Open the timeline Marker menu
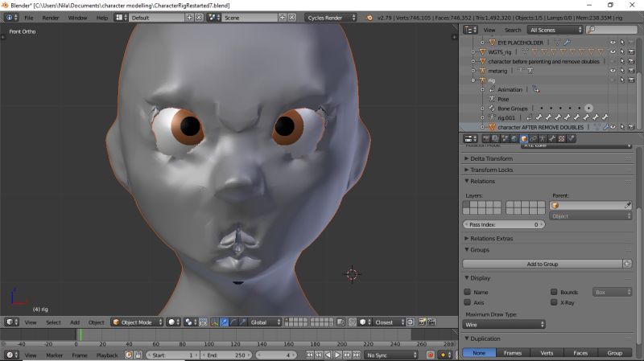The height and width of the screenshot is (361, 644). pyautogui.click(x=54, y=355)
